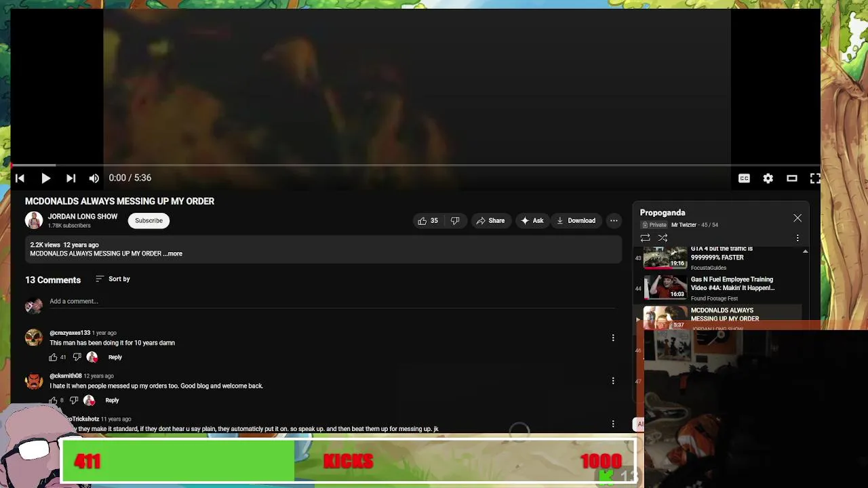
Task: Open Propoganda playlist options menu
Action: [797, 238]
